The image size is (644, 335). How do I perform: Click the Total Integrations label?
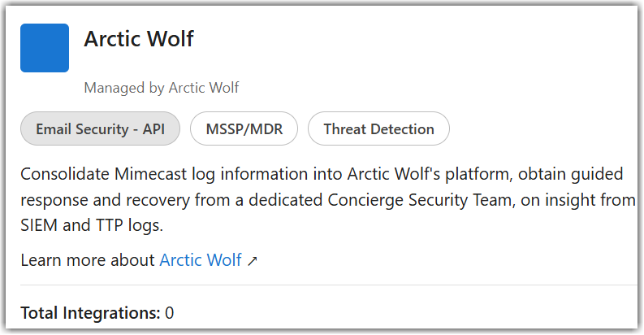pyautogui.click(x=90, y=312)
